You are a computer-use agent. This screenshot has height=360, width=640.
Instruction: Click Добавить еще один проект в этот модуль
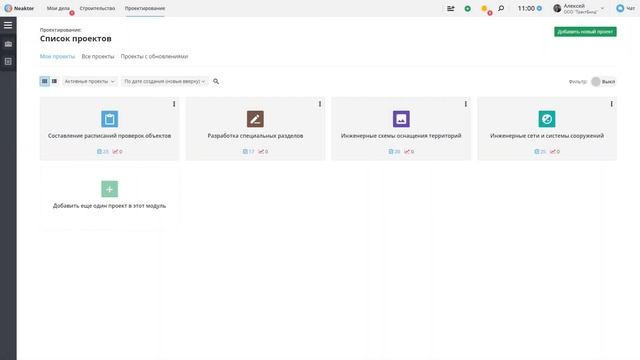(x=109, y=206)
